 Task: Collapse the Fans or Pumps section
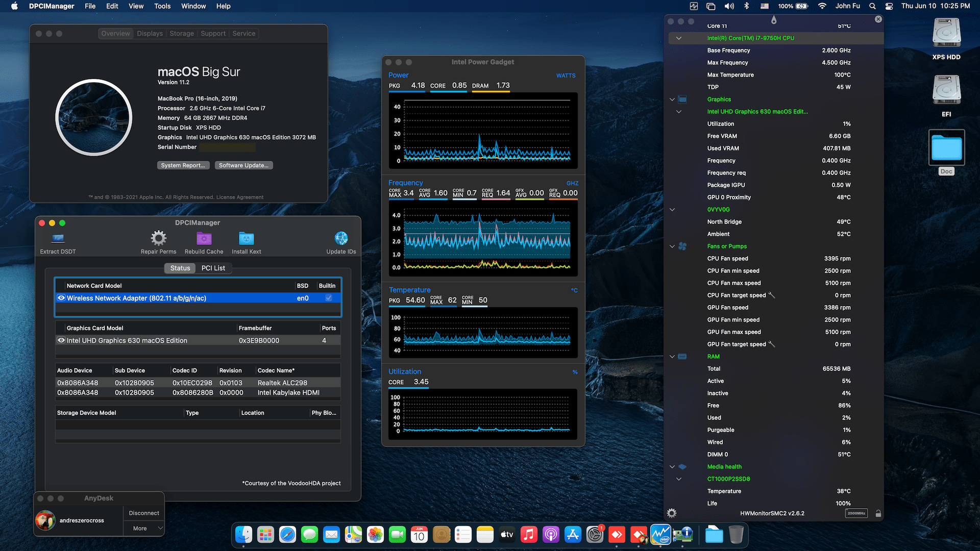coord(672,246)
